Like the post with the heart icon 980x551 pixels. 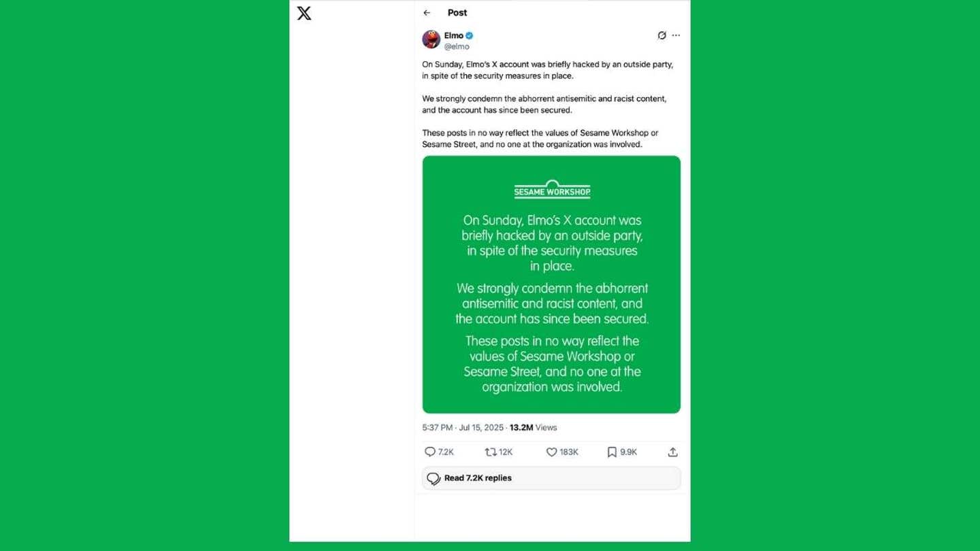552,452
